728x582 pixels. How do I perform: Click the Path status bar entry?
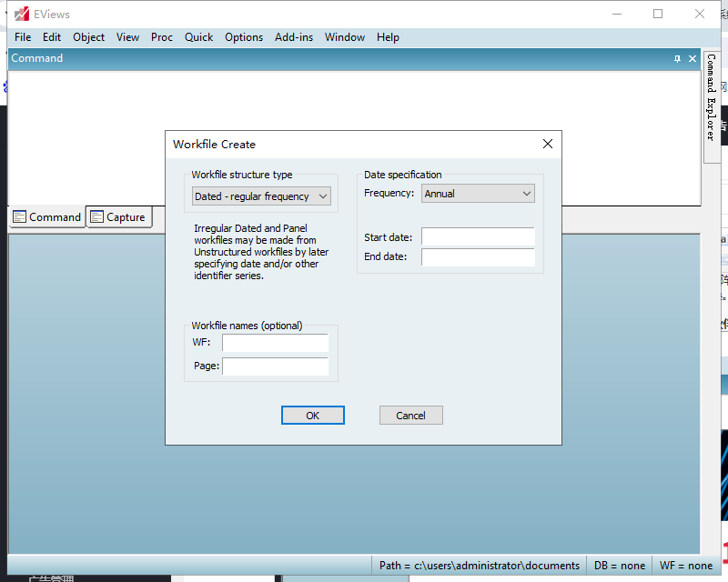480,566
